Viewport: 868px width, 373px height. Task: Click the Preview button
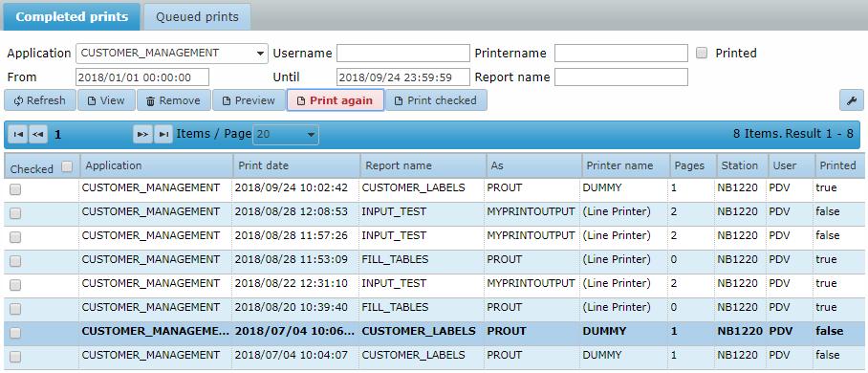250,100
